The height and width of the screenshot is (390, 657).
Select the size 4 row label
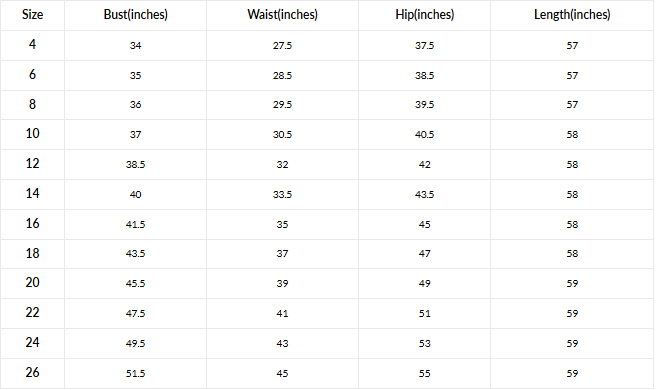(32, 44)
